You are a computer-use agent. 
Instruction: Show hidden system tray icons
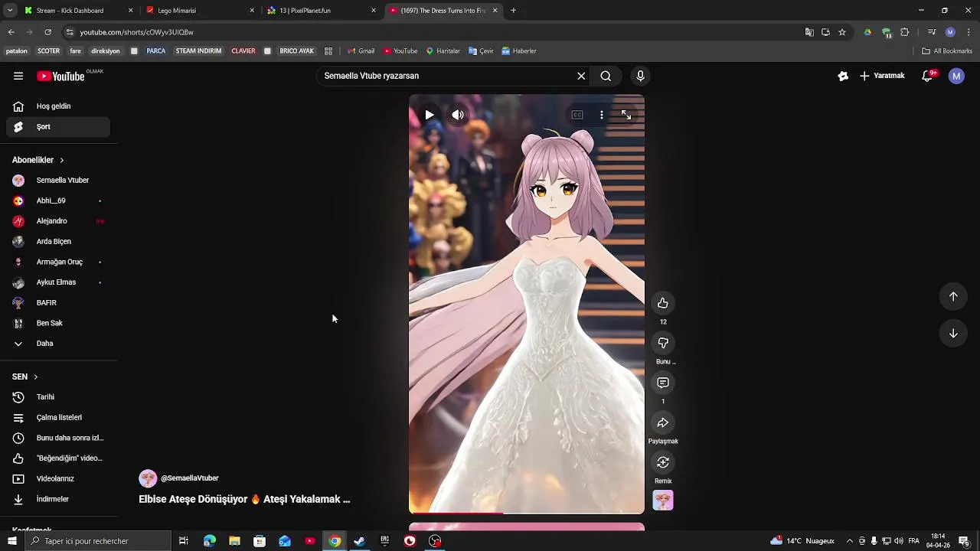[x=849, y=541]
